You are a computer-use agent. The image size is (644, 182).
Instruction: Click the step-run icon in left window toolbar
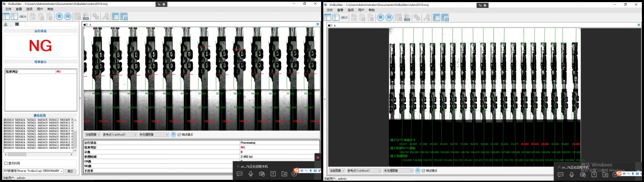click(67, 16)
